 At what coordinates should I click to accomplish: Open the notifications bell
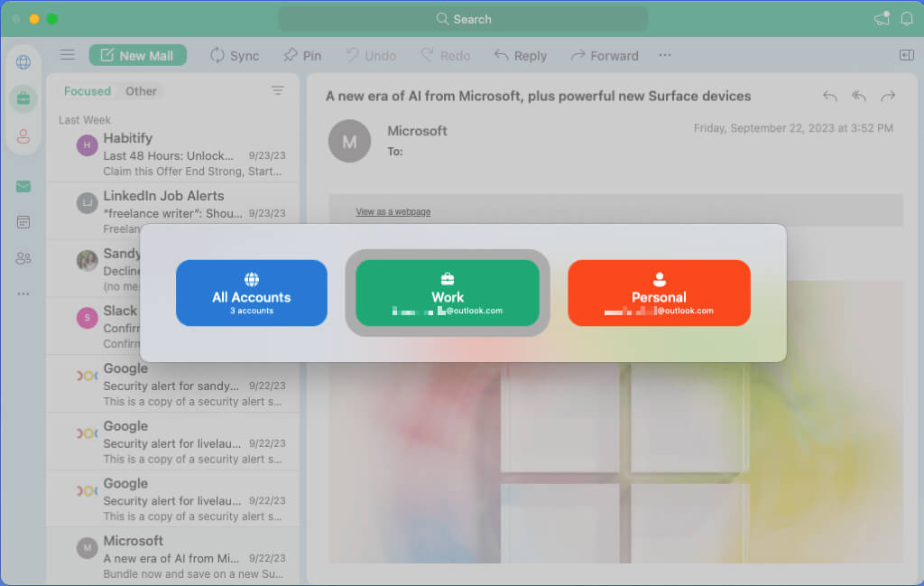tap(907, 19)
